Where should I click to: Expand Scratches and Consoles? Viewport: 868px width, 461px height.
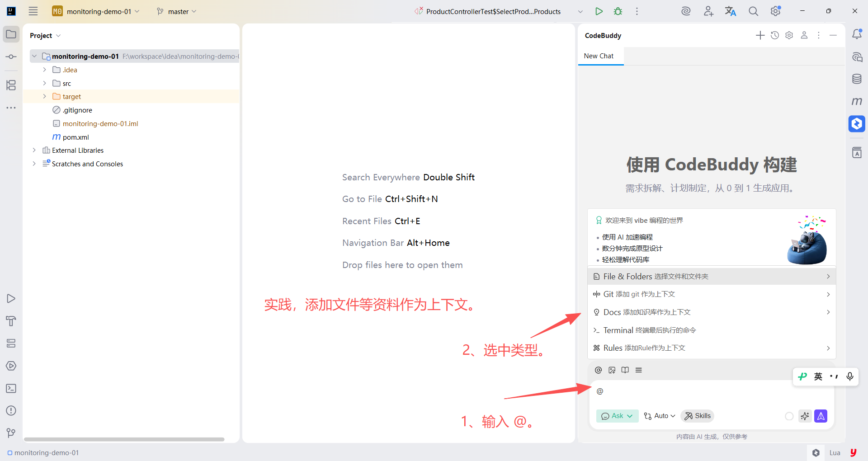tap(34, 164)
